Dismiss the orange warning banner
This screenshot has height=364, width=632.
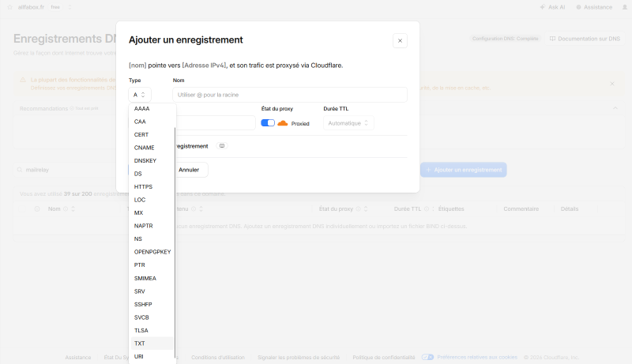611,84
